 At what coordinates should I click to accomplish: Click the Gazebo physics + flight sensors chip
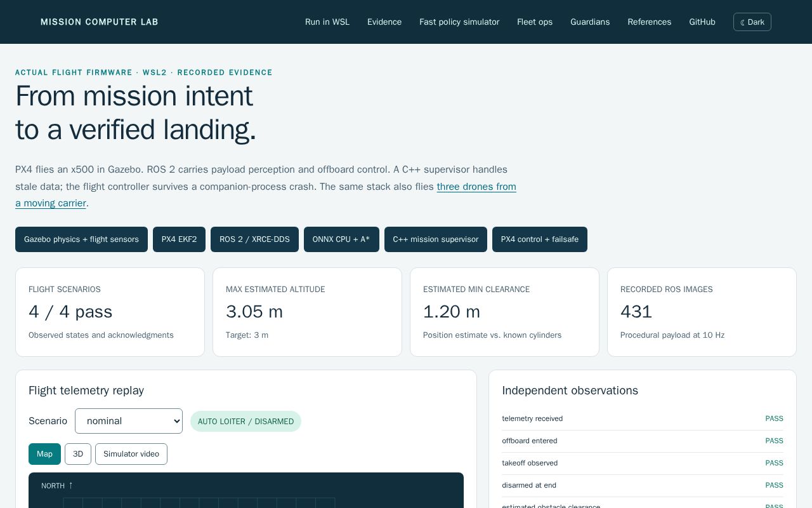pyautogui.click(x=81, y=239)
